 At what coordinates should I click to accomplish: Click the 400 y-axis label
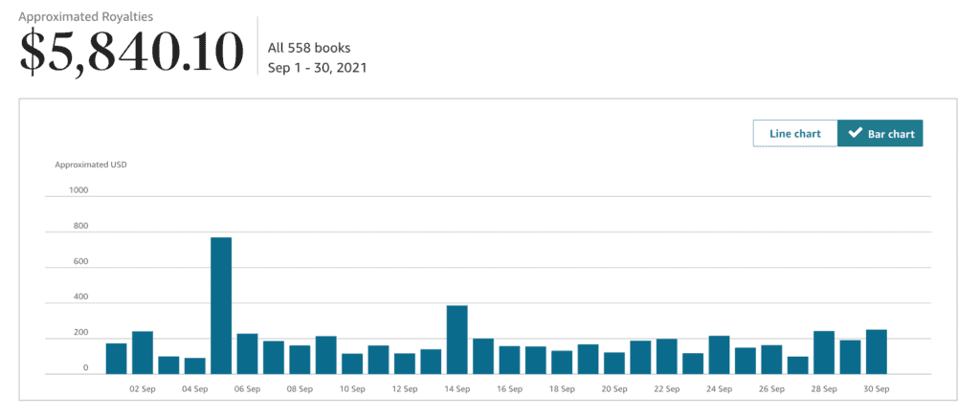point(81,297)
